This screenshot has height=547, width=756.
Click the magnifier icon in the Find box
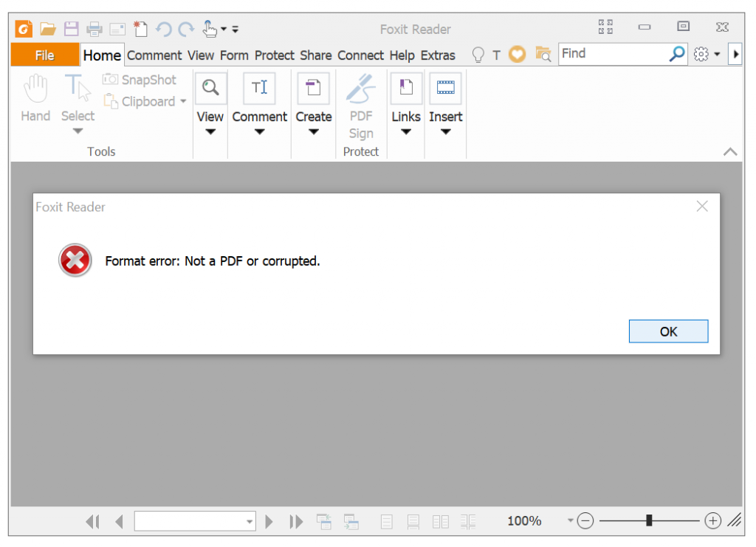tap(677, 54)
